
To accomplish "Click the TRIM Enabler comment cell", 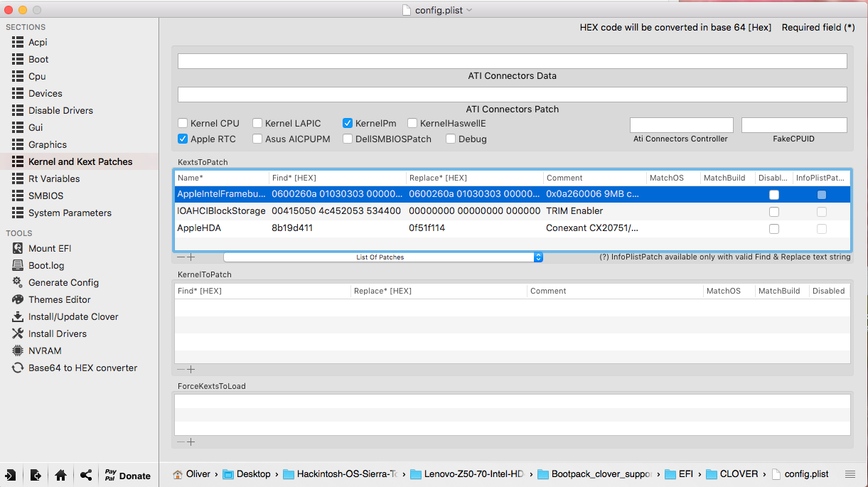I will (x=574, y=211).
